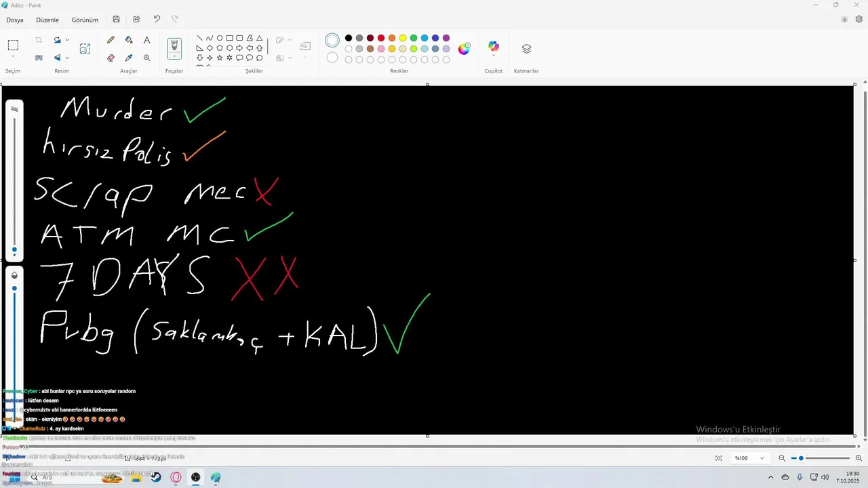Click the Fit to window icon

pyautogui.click(x=719, y=458)
